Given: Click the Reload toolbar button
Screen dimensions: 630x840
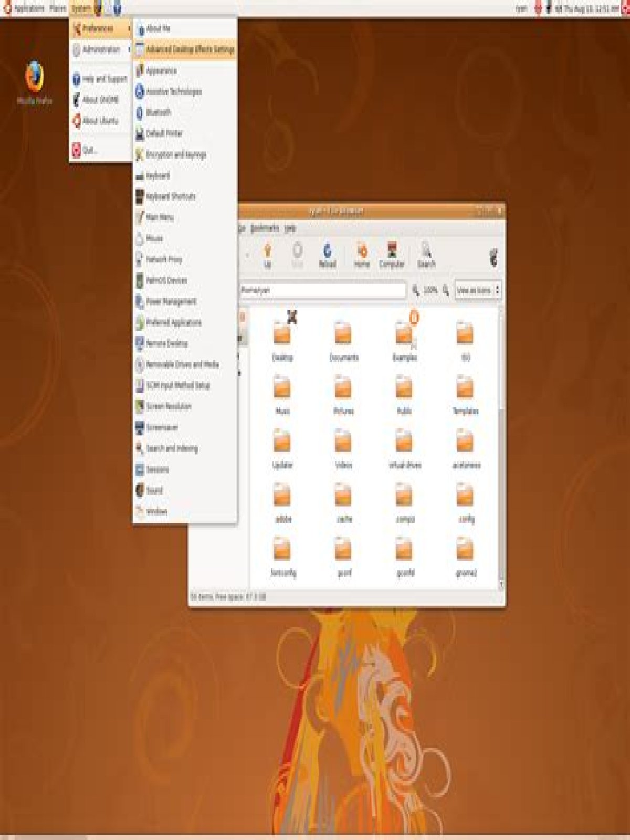Looking at the screenshot, I should point(327,256).
